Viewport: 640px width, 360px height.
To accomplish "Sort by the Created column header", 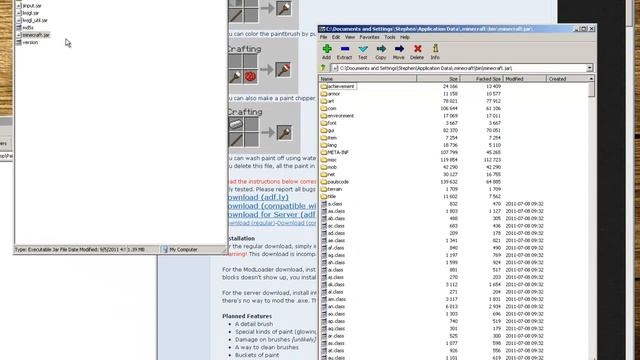I will 567,79.
